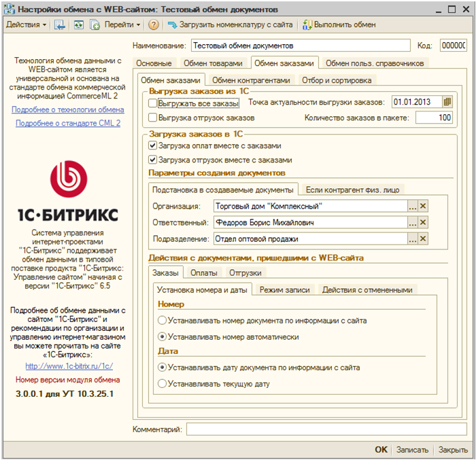Image resolution: width=476 pixels, height=460 pixels.
Task: Open the Перейти dropdown menu
Action: (122, 25)
